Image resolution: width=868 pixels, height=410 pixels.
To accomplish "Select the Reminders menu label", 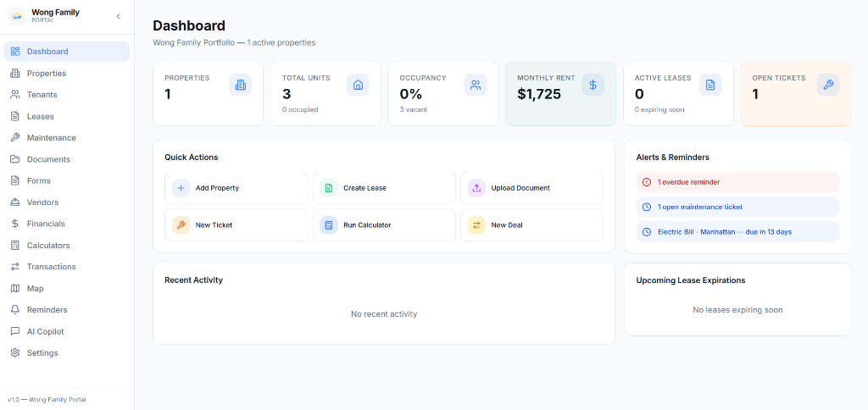I will [x=47, y=310].
